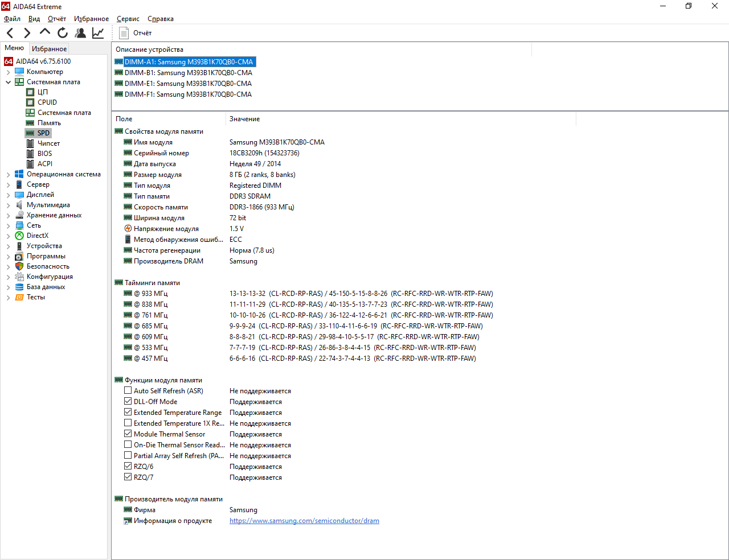The height and width of the screenshot is (560, 729).
Task: Click the Безопасность shield icon
Action: pyautogui.click(x=19, y=266)
